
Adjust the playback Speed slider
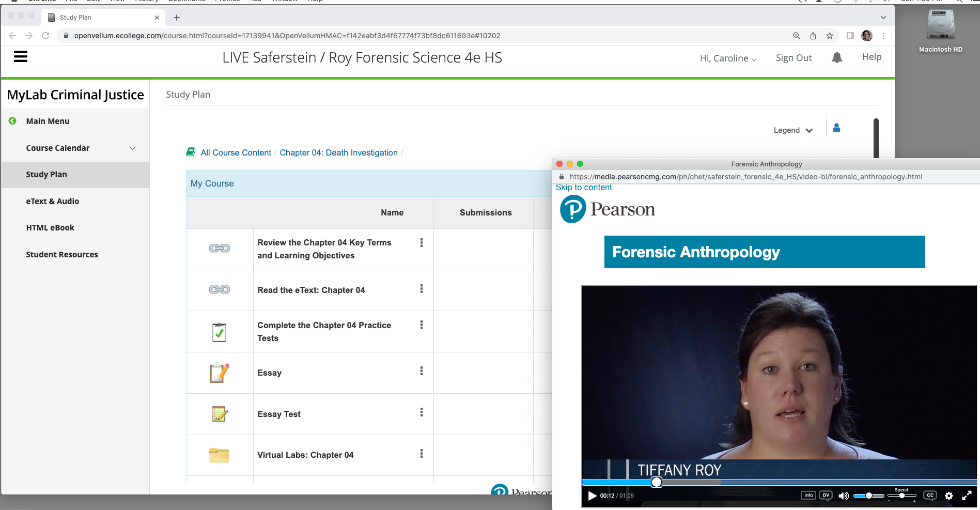902,496
